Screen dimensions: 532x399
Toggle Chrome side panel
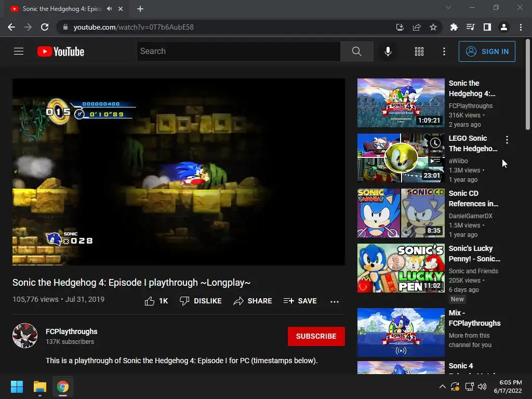487,27
